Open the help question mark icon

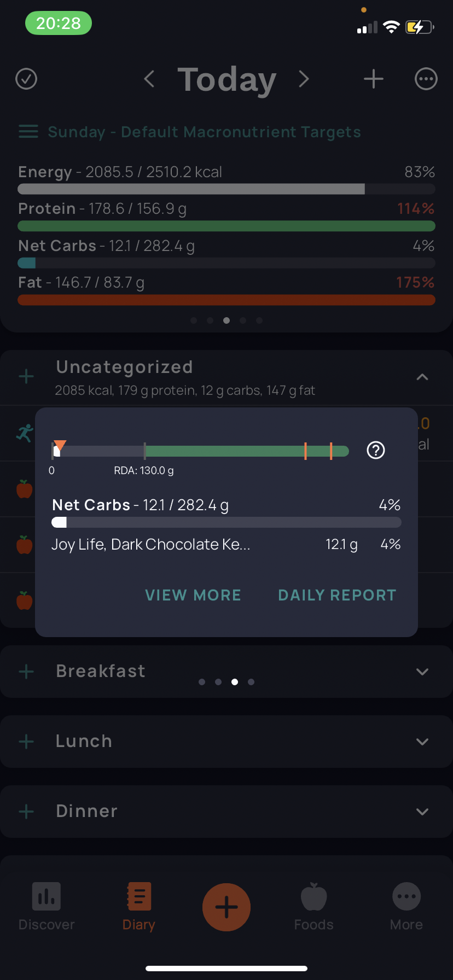(376, 450)
